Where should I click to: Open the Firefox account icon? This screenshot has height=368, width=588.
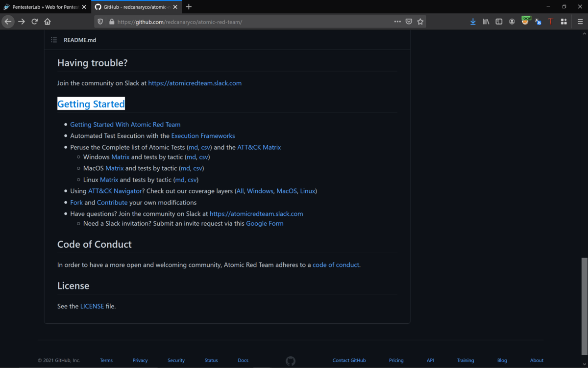pos(512,22)
